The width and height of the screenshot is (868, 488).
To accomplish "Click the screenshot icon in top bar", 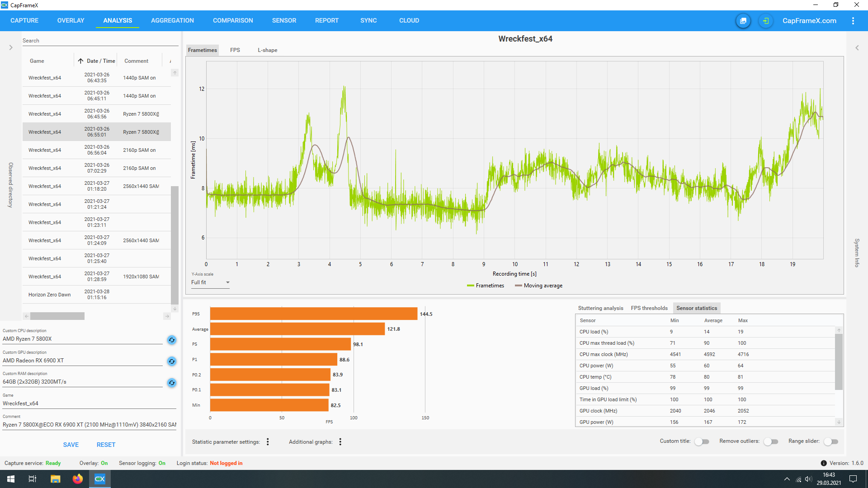I will pos(743,21).
